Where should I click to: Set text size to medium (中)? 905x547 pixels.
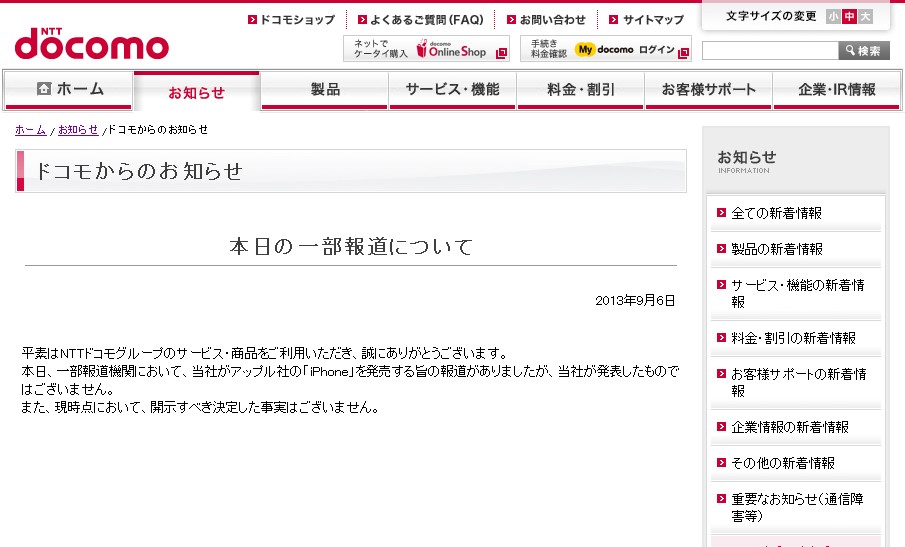click(849, 17)
